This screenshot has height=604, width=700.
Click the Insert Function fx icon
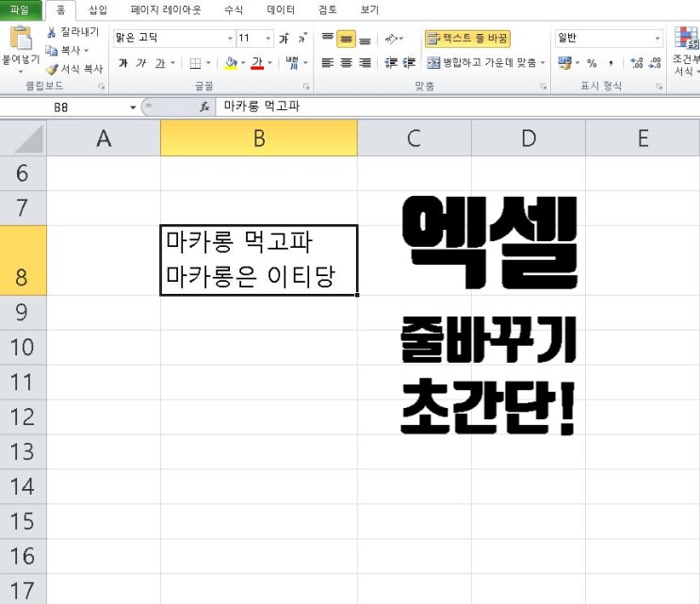click(204, 106)
